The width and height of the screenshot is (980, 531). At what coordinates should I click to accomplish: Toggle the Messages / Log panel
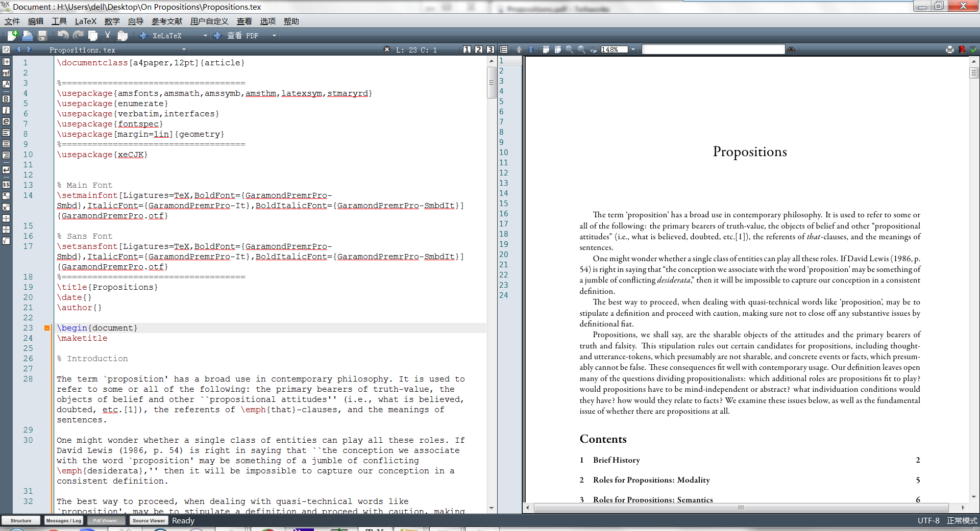63,520
